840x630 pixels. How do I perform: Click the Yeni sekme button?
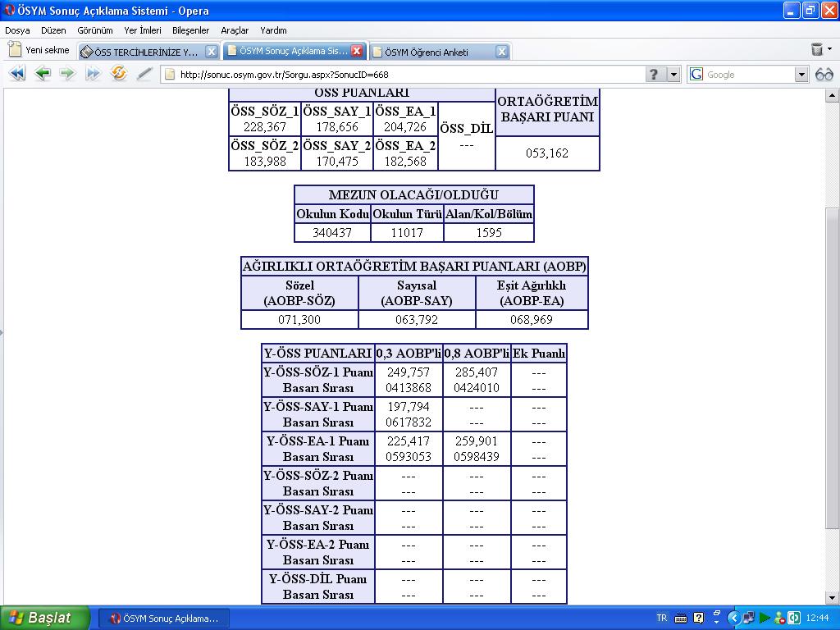click(39, 50)
